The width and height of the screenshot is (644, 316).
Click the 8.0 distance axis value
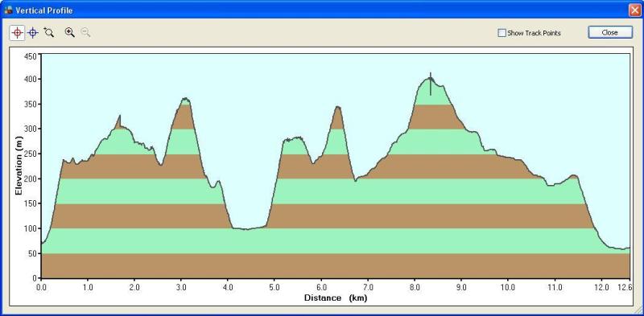[x=415, y=287]
